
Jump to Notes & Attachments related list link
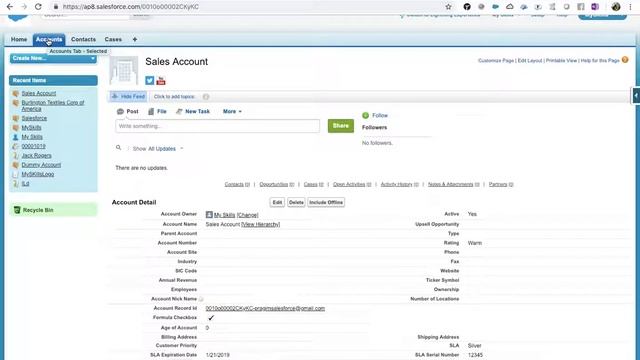(454, 184)
